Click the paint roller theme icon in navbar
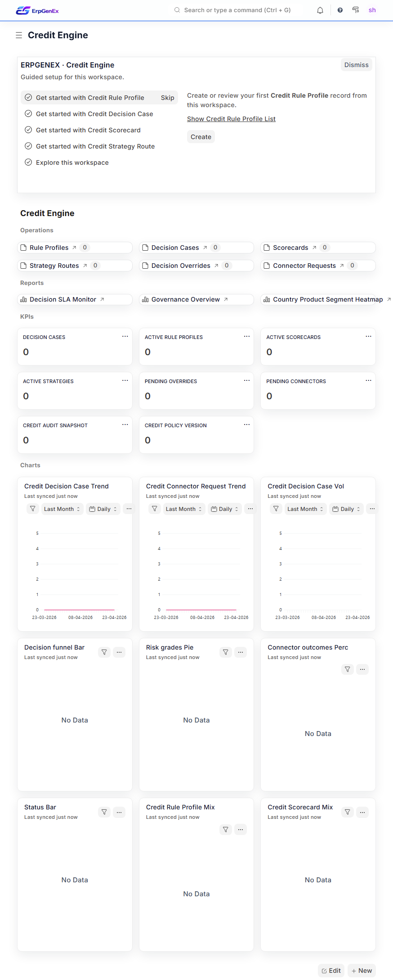The height and width of the screenshot is (980, 393). (x=356, y=10)
